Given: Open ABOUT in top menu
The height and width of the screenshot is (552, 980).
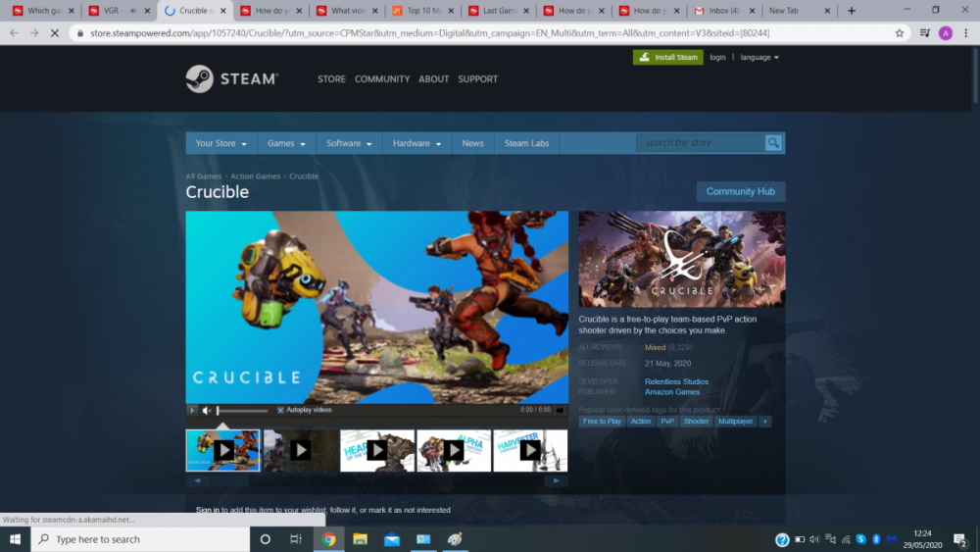Looking at the screenshot, I should pyautogui.click(x=434, y=78).
